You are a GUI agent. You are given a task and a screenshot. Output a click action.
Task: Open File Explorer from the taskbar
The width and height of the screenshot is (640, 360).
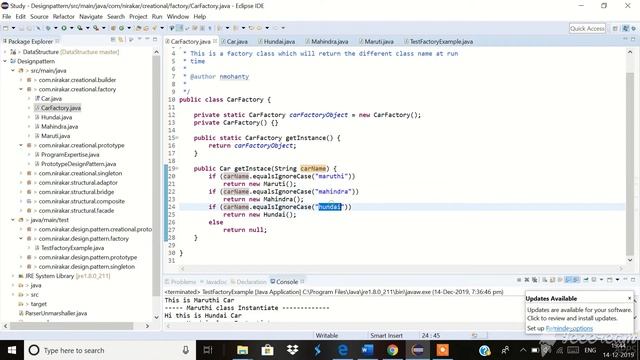click(x=242, y=350)
